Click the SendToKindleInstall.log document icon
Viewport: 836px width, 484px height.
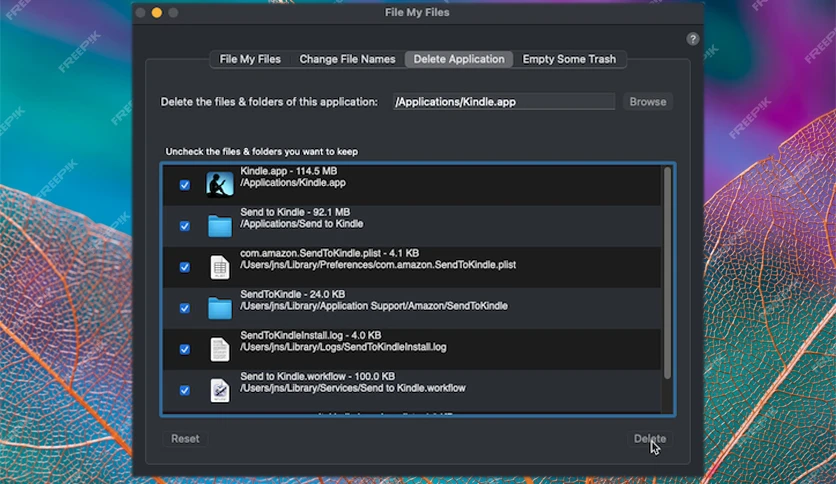pyautogui.click(x=220, y=349)
